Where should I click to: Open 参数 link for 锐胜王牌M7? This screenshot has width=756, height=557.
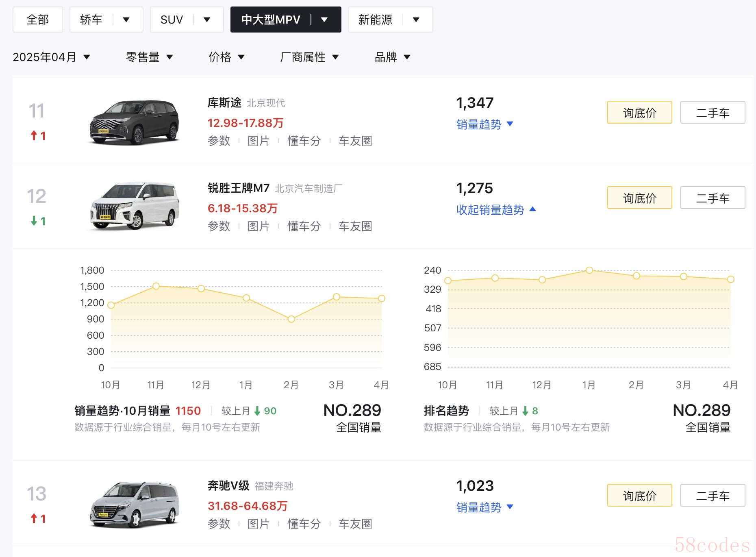(219, 226)
